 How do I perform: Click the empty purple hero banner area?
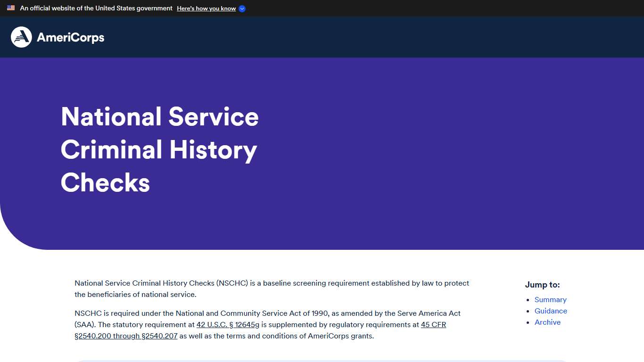[x=448, y=156]
